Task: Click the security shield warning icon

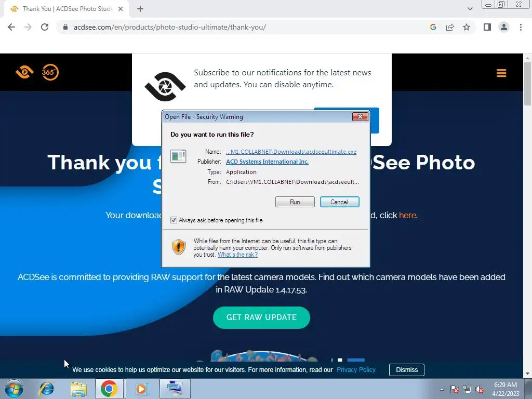Action: tap(179, 247)
